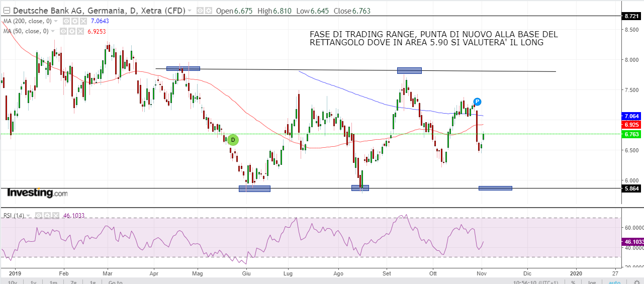Hide the MA (50, close, 0) indicator
The height and width of the screenshot is (284, 644).
point(63,31)
